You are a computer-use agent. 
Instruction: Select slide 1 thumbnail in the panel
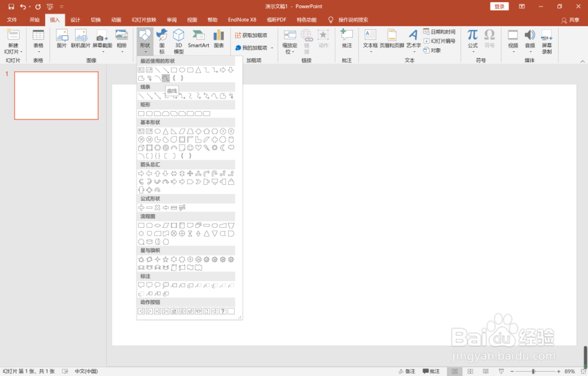(56, 96)
